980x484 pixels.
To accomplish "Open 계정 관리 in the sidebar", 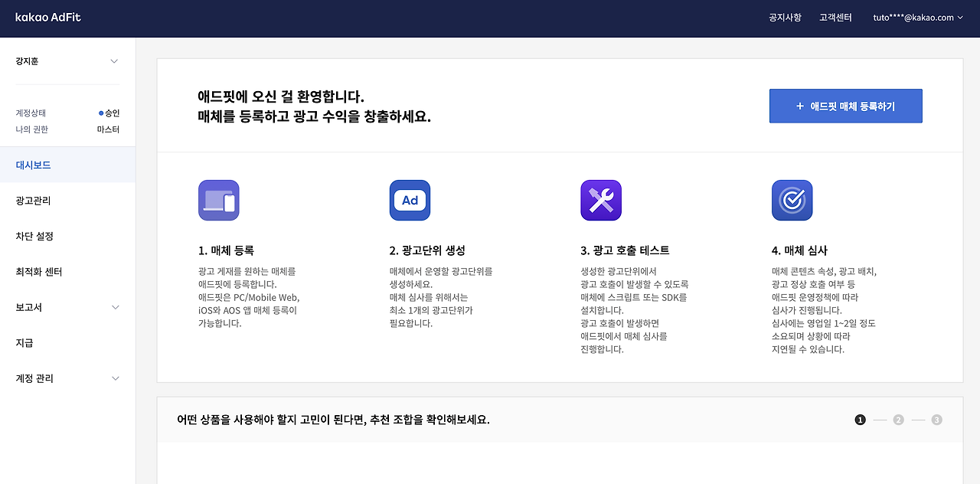I will click(67, 378).
